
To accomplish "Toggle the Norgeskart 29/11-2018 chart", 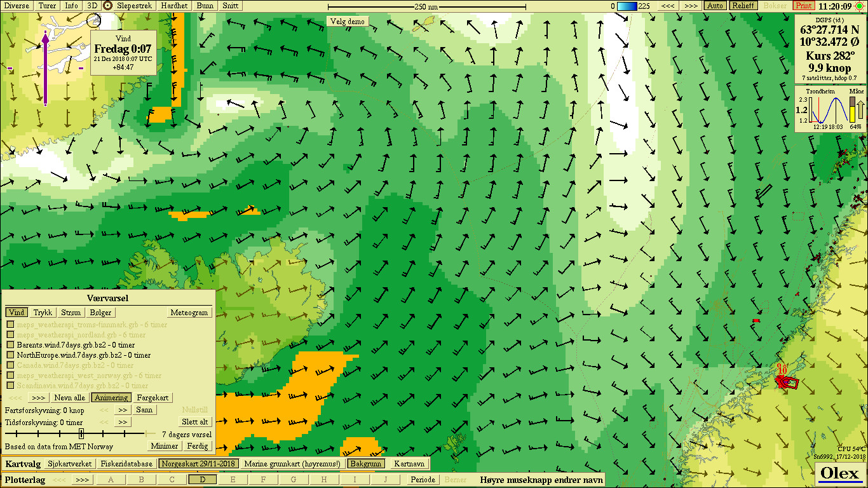I will pos(199,464).
